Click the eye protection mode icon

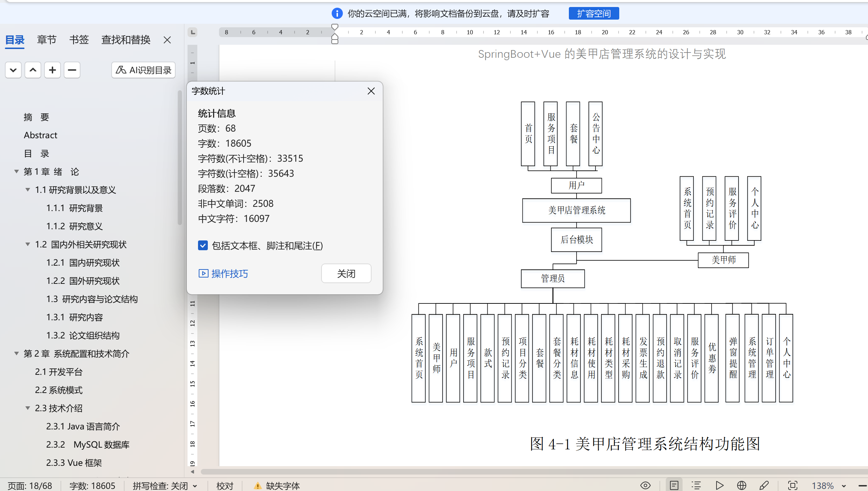(645, 485)
